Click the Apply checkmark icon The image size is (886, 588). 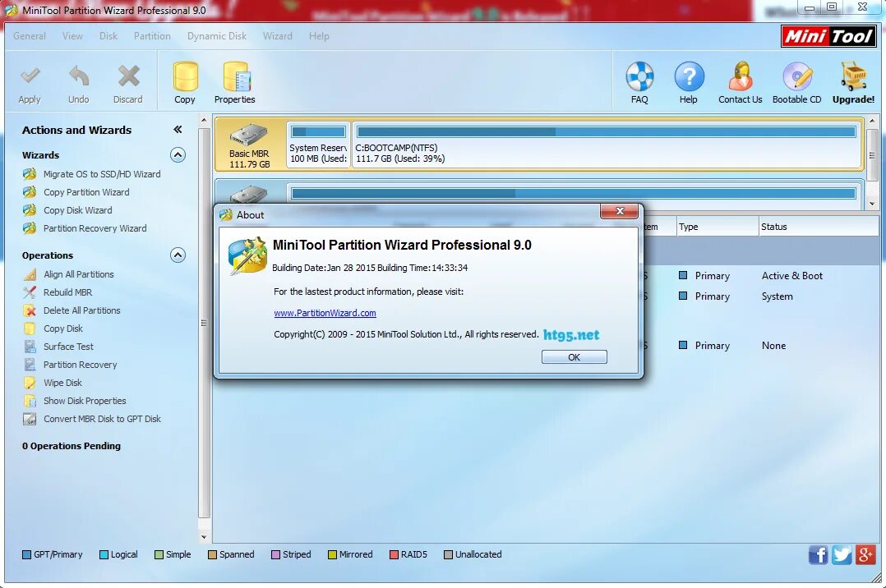30,76
